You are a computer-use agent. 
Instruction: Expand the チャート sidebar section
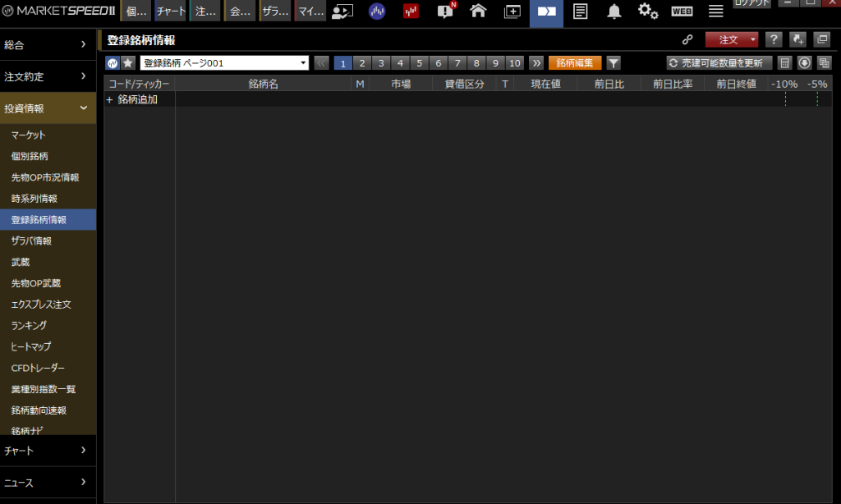click(48, 450)
